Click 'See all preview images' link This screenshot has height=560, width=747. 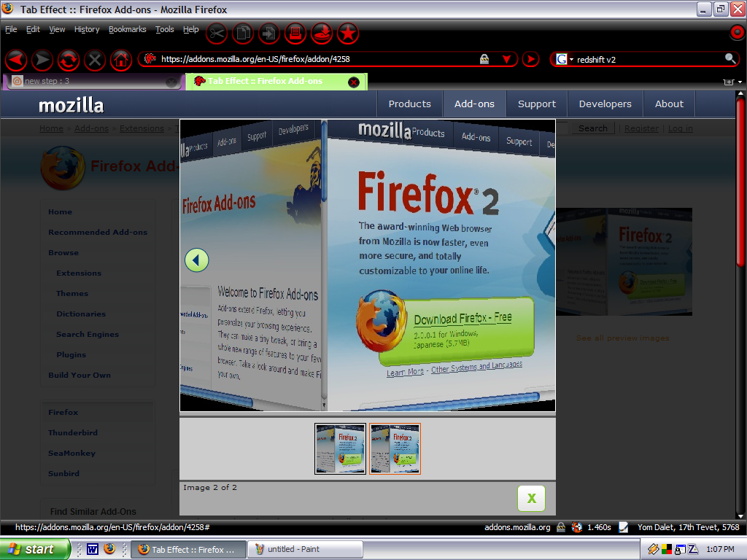tap(622, 338)
